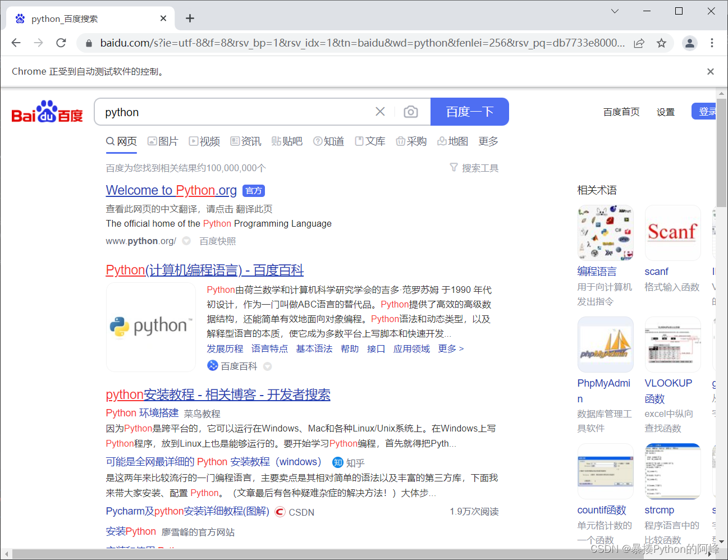Dismiss the Chrome automation notice bar
Viewport: 728px width, 560px height.
point(710,71)
